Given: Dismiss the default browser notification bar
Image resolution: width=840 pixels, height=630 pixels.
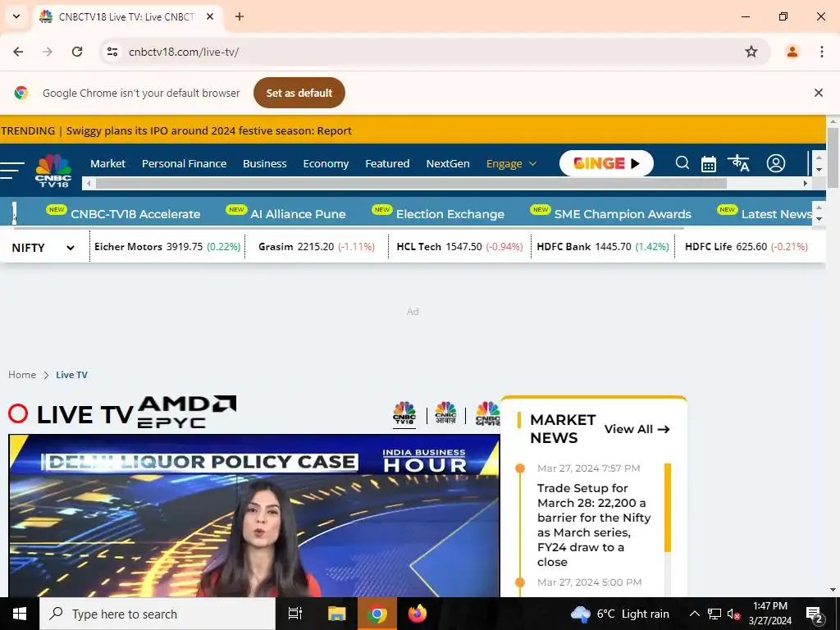Looking at the screenshot, I should click(818, 93).
